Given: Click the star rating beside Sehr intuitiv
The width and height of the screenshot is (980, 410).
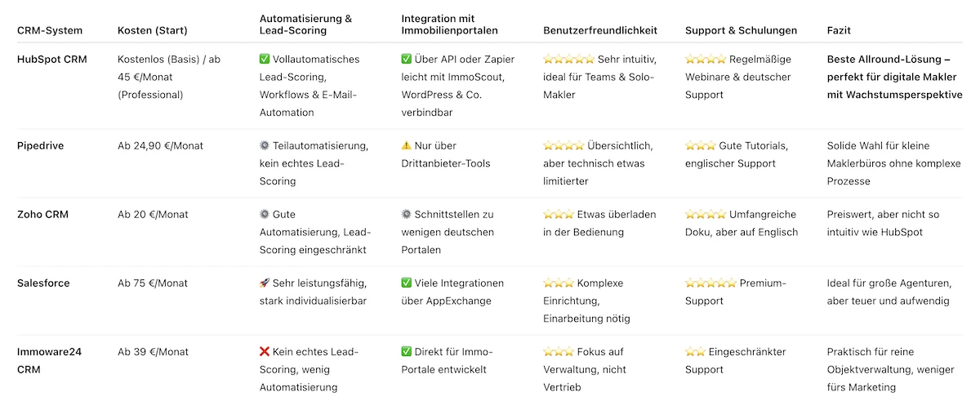Looking at the screenshot, I should coord(568,60).
